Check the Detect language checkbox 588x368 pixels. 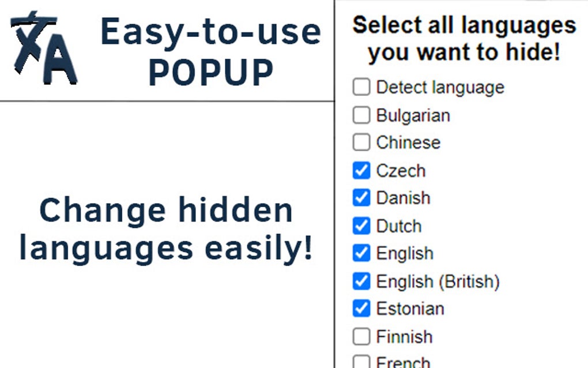coord(361,88)
